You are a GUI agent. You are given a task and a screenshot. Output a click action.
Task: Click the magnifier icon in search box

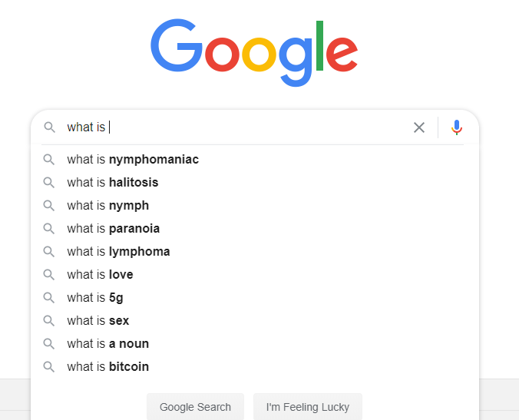tap(49, 127)
